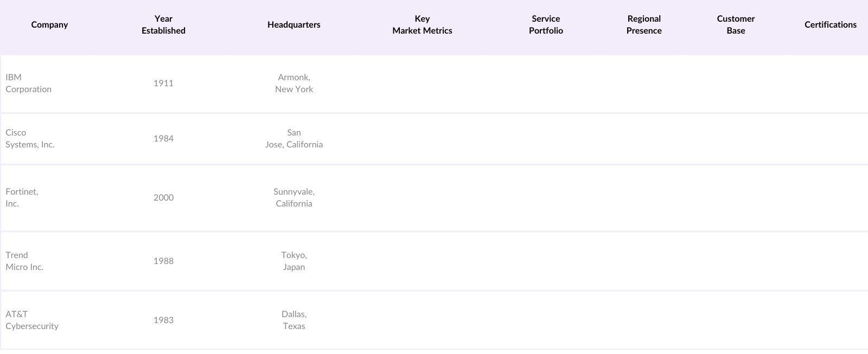Select the Regional Presence header
Viewport: 868px width, 354px height.
[644, 25]
